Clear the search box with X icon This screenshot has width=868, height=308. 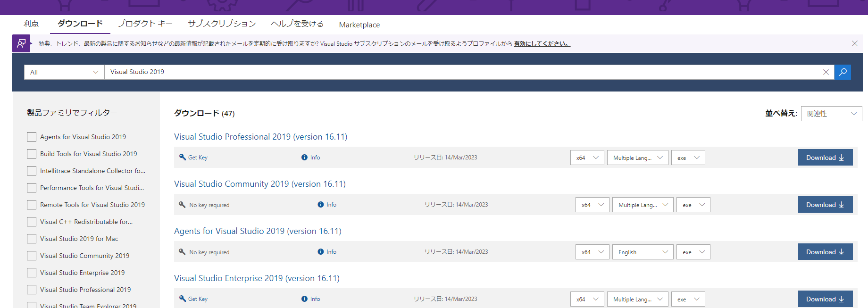[826, 72]
